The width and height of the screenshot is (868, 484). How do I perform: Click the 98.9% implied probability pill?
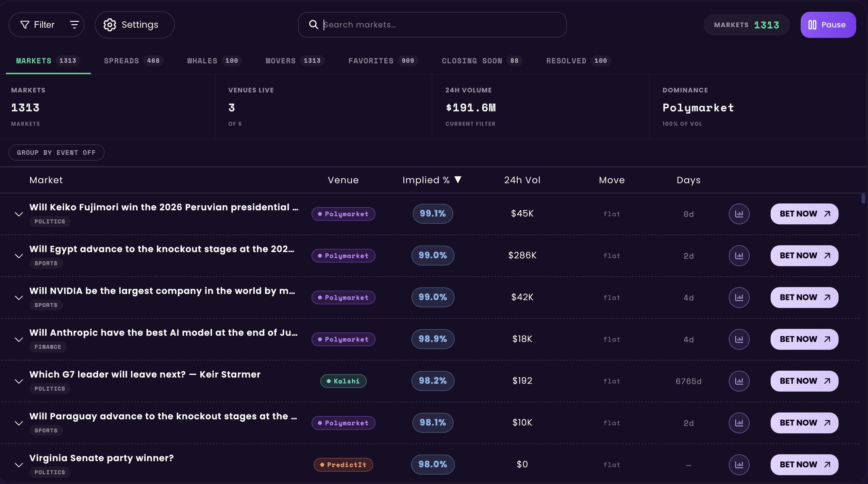(433, 339)
